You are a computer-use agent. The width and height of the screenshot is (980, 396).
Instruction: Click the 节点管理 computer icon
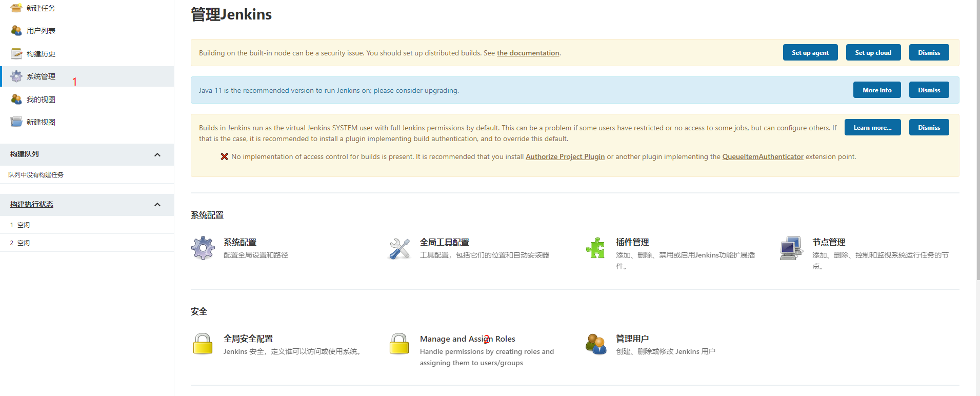pos(792,248)
